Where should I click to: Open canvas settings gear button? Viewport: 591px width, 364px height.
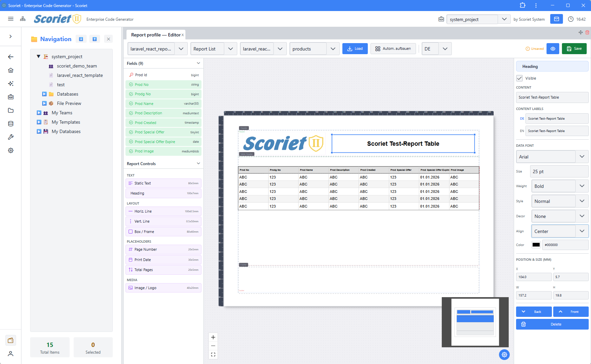(x=504, y=355)
